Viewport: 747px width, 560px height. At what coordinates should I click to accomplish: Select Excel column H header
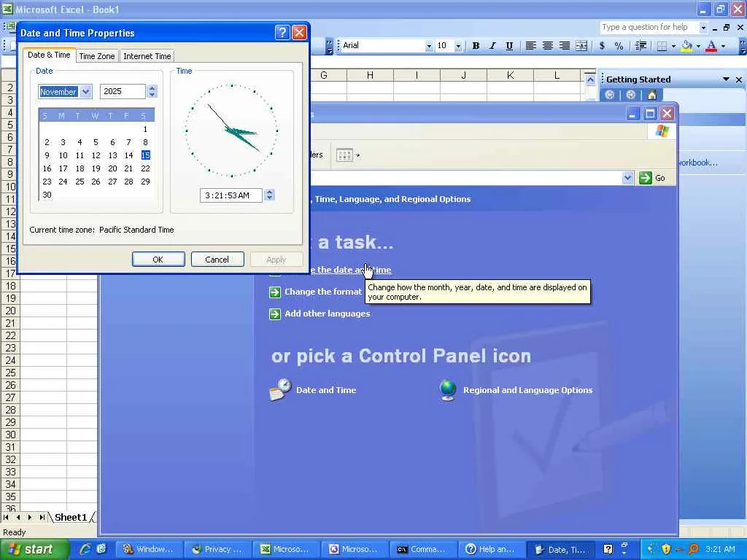(x=370, y=75)
